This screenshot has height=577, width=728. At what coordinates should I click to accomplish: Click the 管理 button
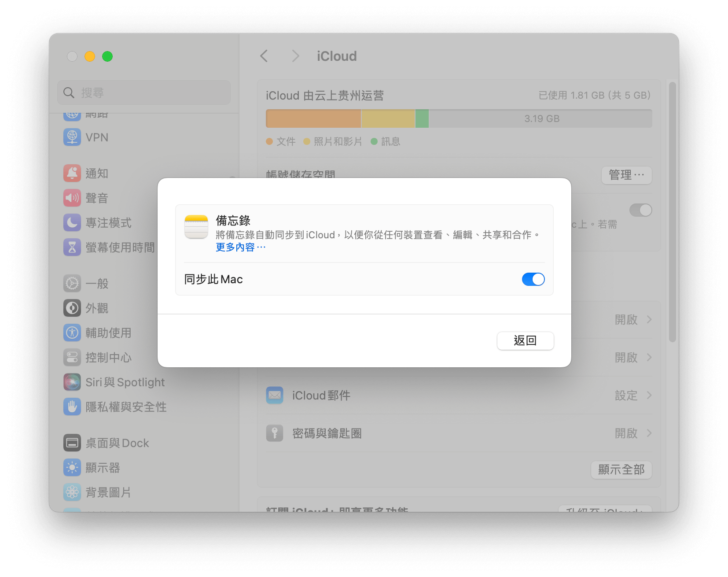(x=626, y=175)
